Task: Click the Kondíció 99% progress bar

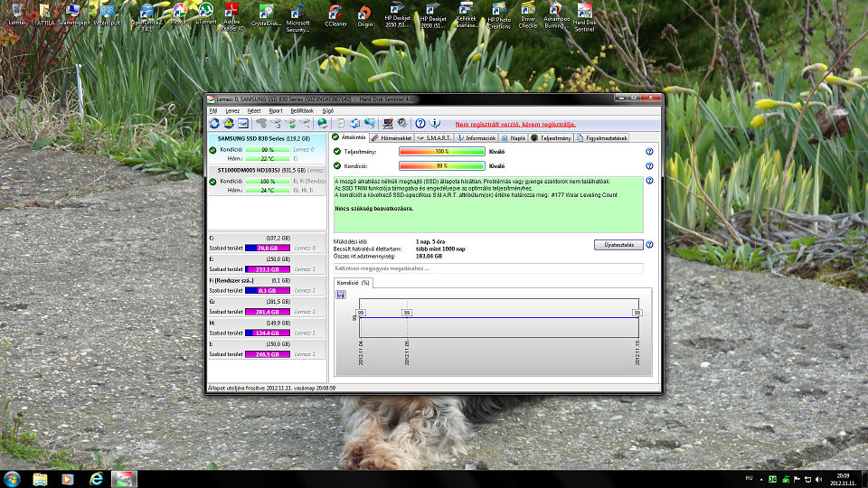Action: click(442, 166)
